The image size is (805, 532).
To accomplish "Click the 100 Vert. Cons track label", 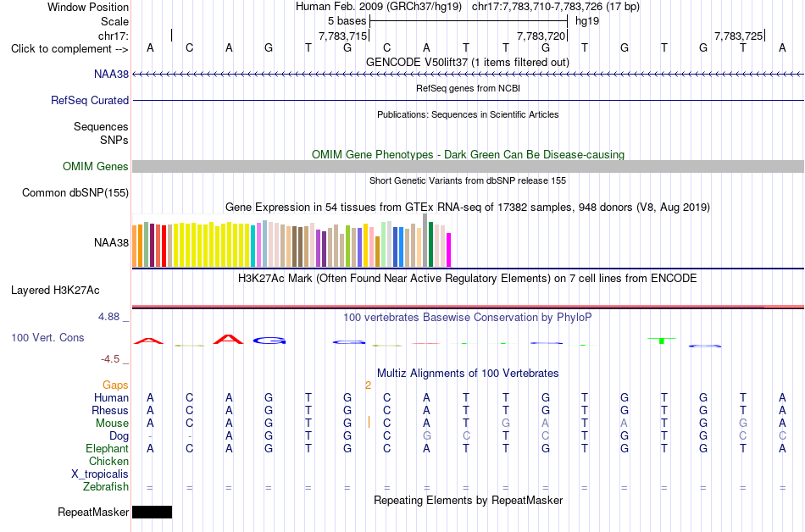I will click(x=47, y=337).
